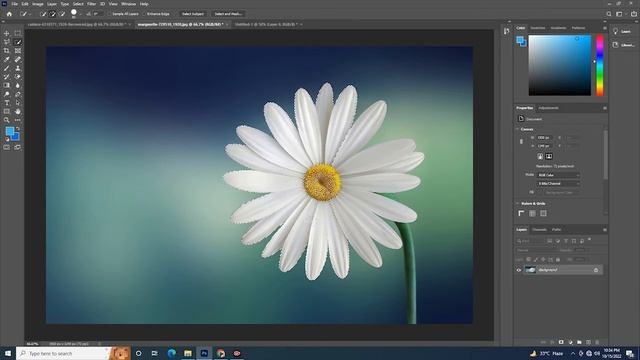Open the Libraries panel button

pyautogui.click(x=623, y=45)
